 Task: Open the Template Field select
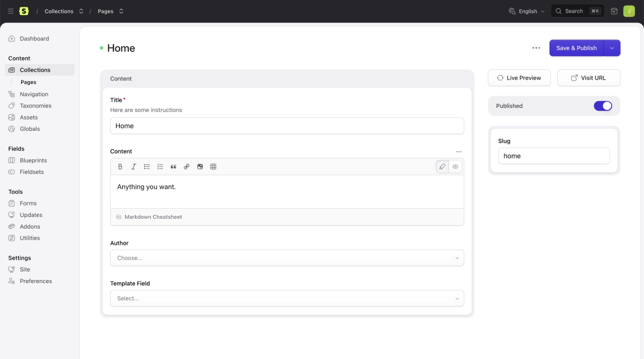tap(287, 299)
